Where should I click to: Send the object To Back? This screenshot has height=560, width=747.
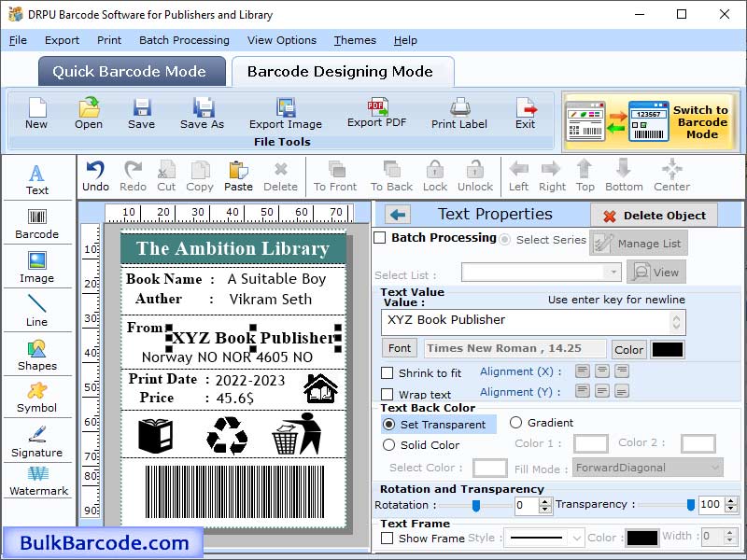pos(390,176)
